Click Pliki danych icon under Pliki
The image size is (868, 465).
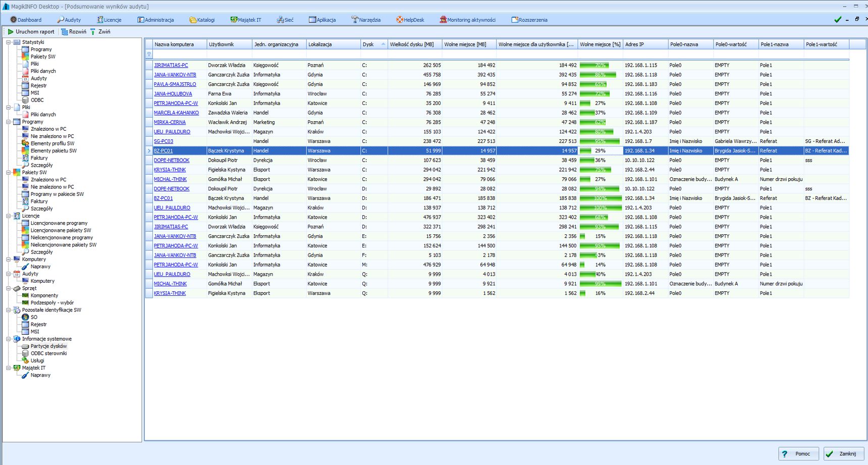[25, 115]
